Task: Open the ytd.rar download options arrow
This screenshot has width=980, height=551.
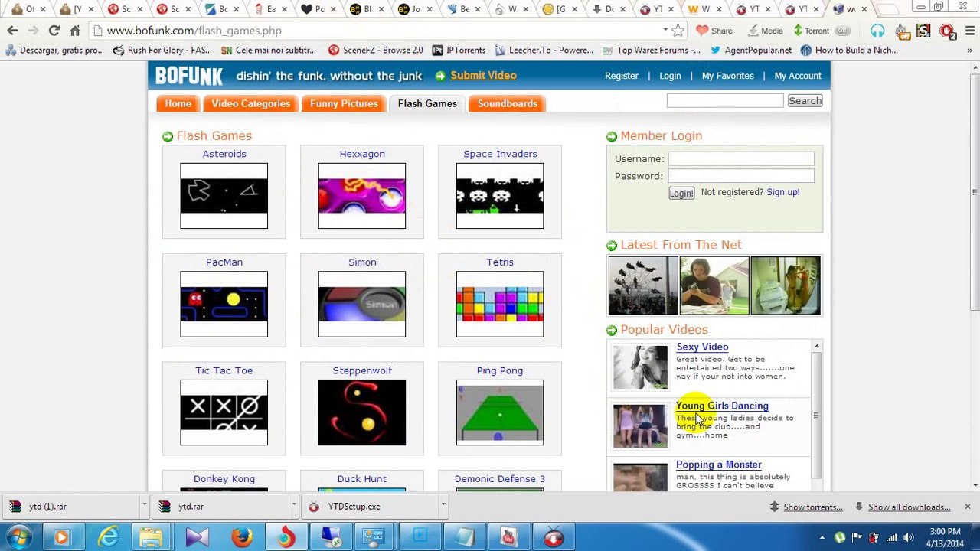Action: tap(293, 506)
